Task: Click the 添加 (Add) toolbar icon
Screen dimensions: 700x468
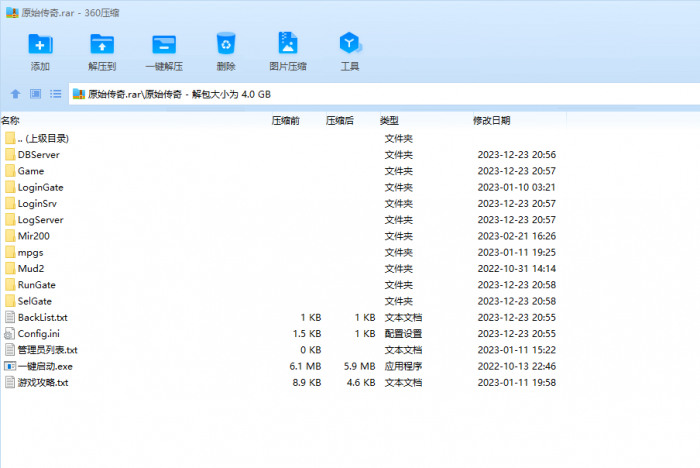Action: 40,44
